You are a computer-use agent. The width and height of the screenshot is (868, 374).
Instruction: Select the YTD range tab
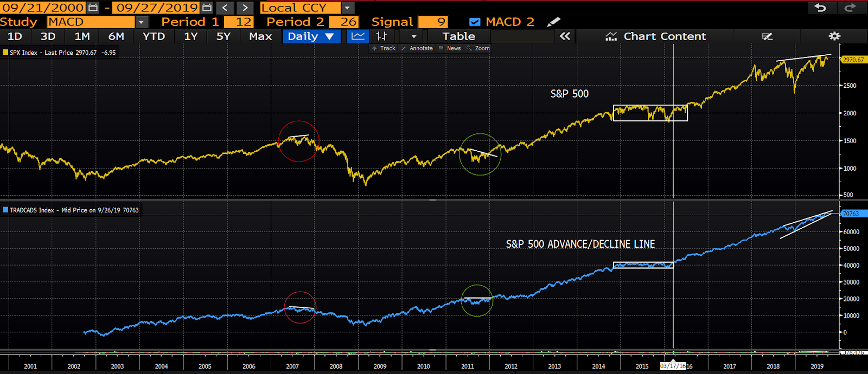(x=154, y=36)
